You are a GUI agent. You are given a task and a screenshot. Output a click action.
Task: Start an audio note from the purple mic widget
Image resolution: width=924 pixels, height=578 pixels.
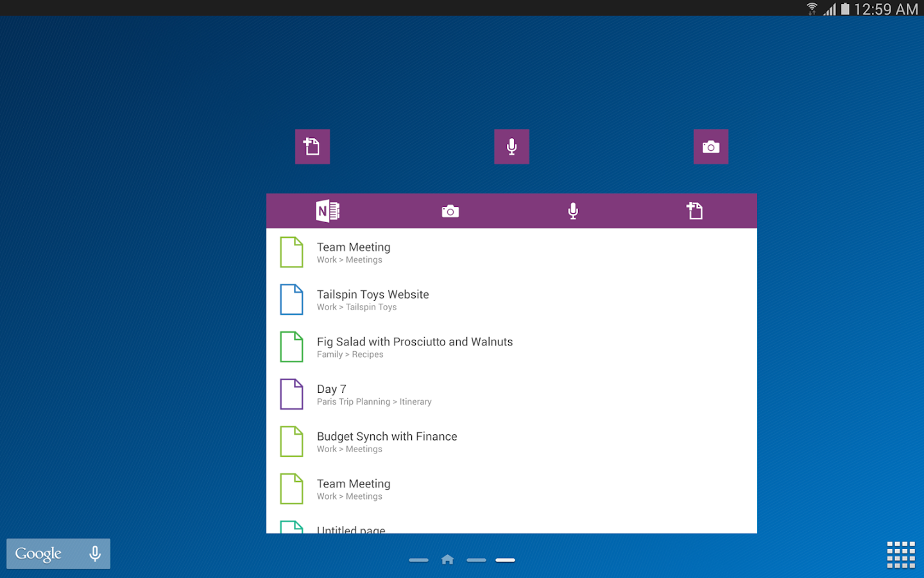coord(511,146)
